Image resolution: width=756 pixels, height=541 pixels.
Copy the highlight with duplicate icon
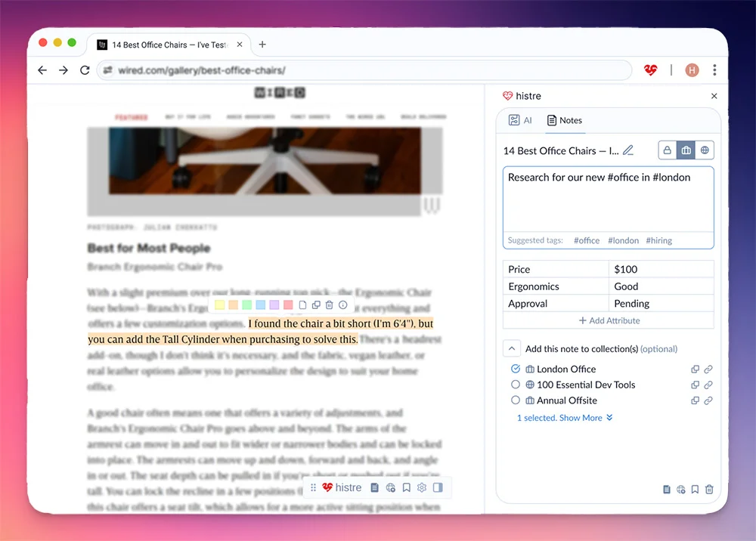click(x=316, y=305)
